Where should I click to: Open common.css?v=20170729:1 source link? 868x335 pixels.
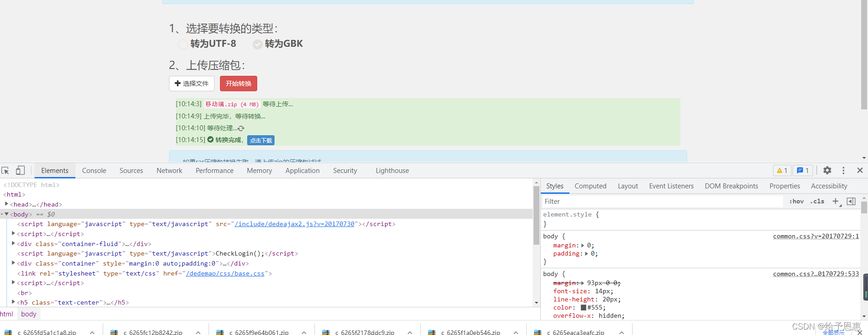click(816, 236)
